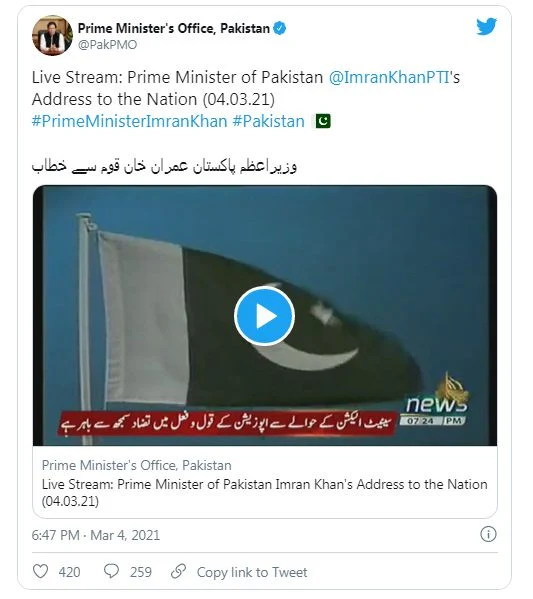Click the chain link icon
The width and height of the screenshot is (533, 599).
click(178, 571)
